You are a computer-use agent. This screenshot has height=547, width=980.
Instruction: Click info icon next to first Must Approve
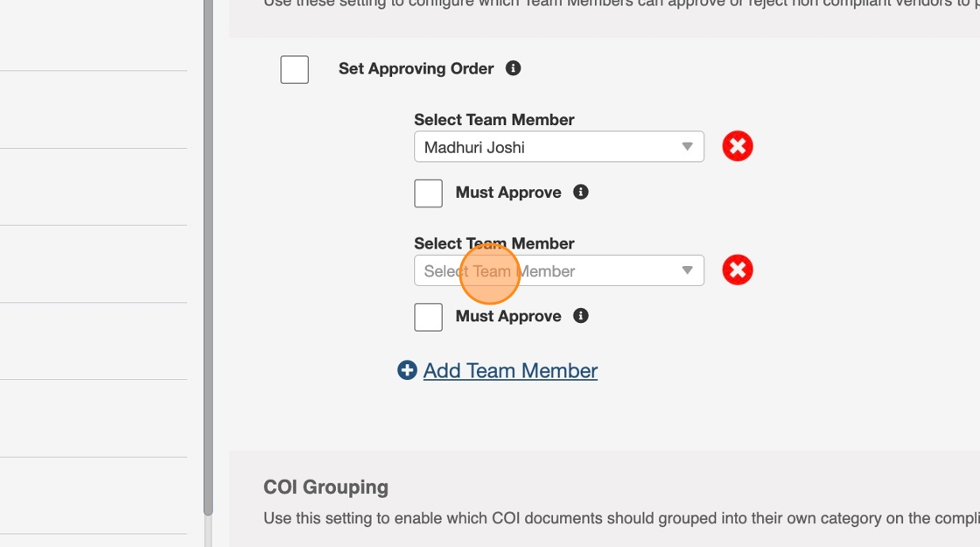point(581,192)
